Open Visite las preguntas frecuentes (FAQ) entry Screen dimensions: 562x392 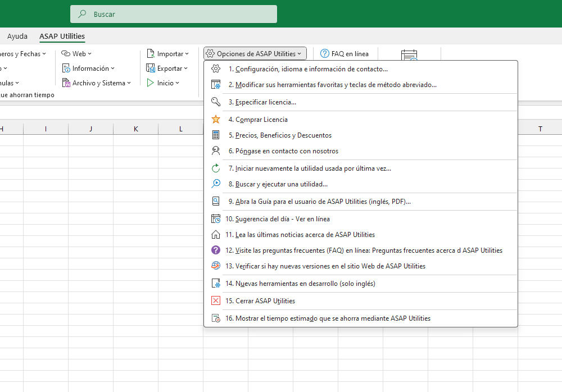coord(361,250)
